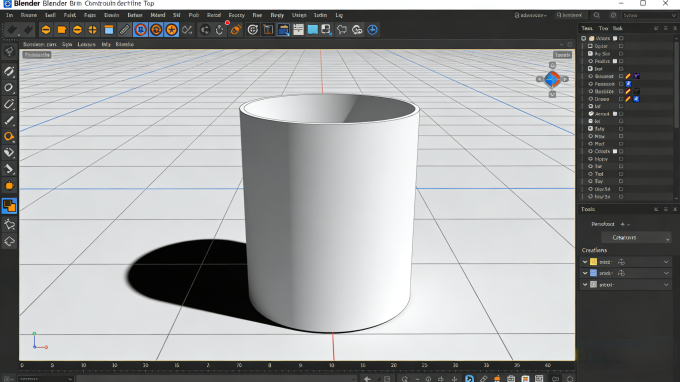Select the pin tool heading the left sidebar
The height and width of the screenshot is (382, 680).
coord(9,52)
